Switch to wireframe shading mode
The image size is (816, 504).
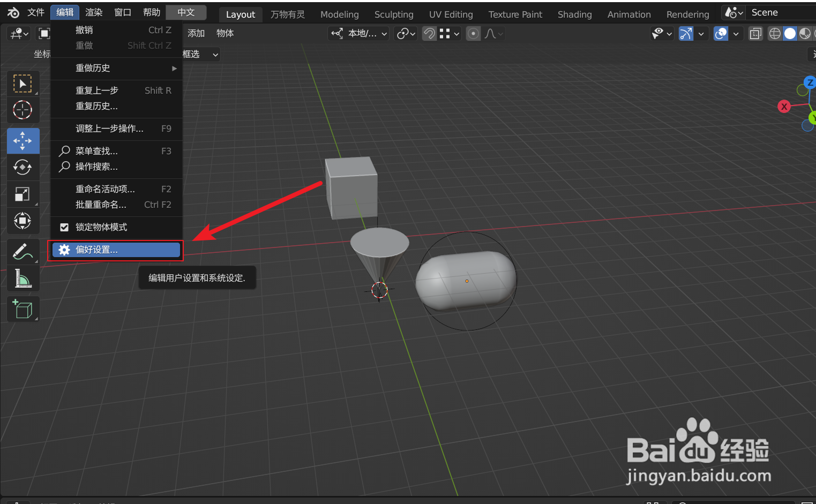[775, 34]
